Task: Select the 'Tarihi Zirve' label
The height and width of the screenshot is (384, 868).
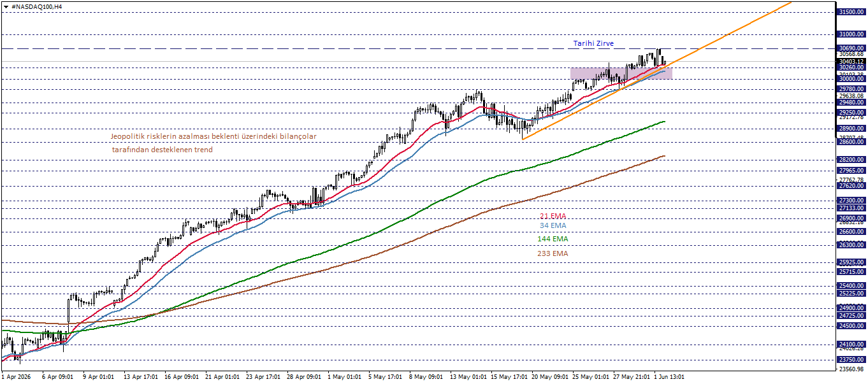Action: point(593,43)
